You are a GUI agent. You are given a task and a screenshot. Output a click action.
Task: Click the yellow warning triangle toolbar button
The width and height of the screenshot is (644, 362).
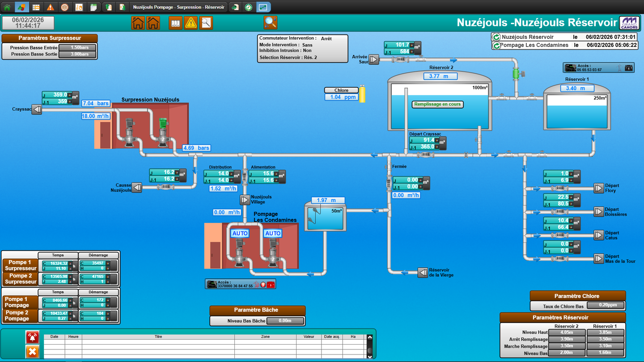tap(191, 23)
